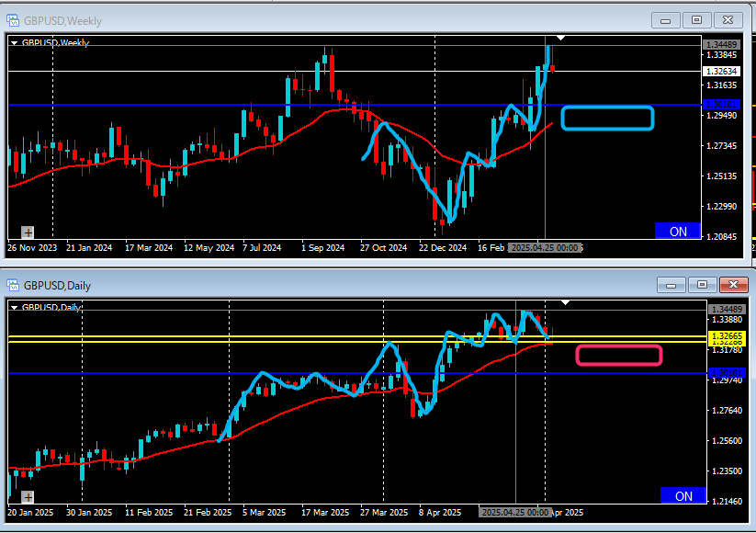Click the 20 Jan 2025 date on Daily axis
The width and height of the screenshot is (756, 533).
pyautogui.click(x=30, y=512)
